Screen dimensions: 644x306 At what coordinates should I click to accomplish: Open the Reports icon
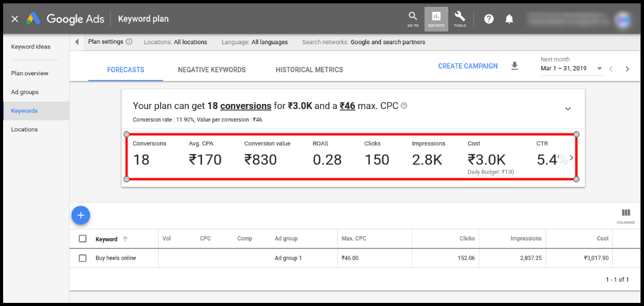436,19
